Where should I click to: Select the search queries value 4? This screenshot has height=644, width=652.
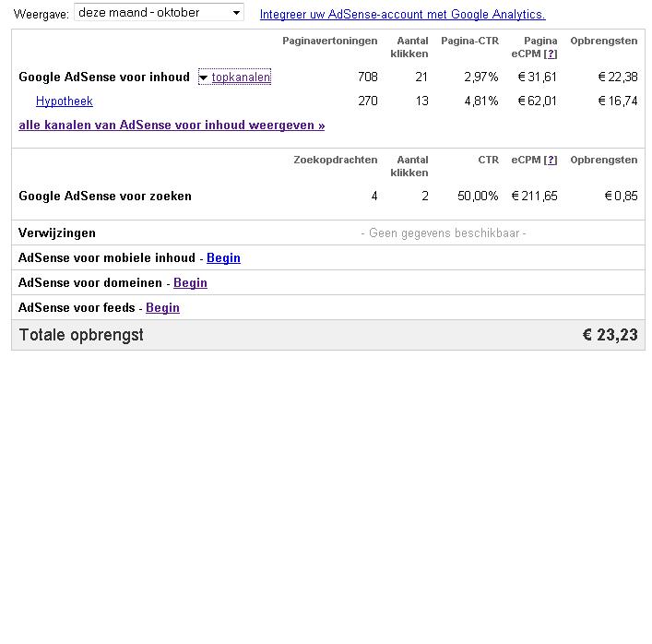[x=374, y=196]
